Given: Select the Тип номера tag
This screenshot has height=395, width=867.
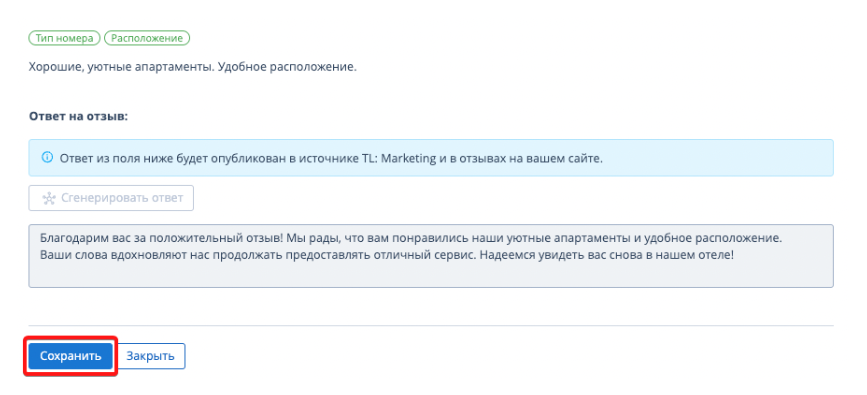Looking at the screenshot, I should [x=64, y=38].
